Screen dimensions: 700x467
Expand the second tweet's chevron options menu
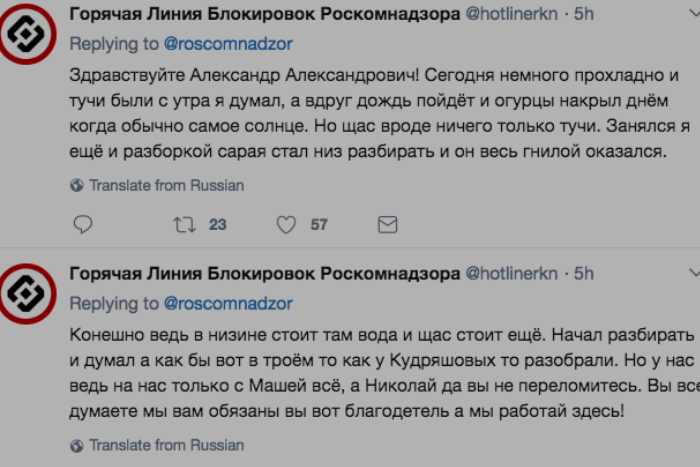click(x=694, y=273)
